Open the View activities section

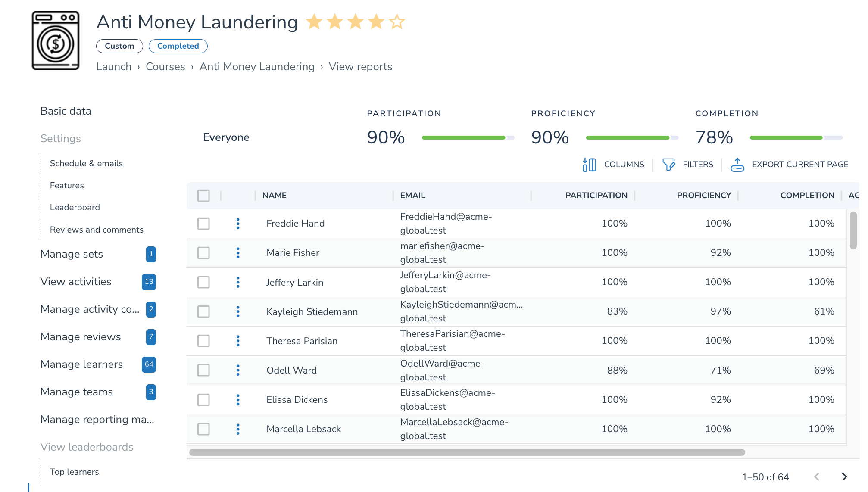76,282
